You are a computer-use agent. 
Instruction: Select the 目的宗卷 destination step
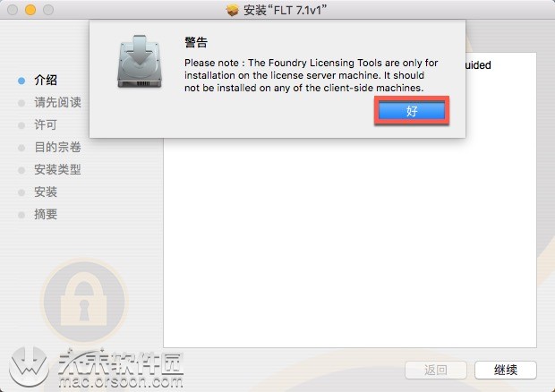tap(57, 147)
